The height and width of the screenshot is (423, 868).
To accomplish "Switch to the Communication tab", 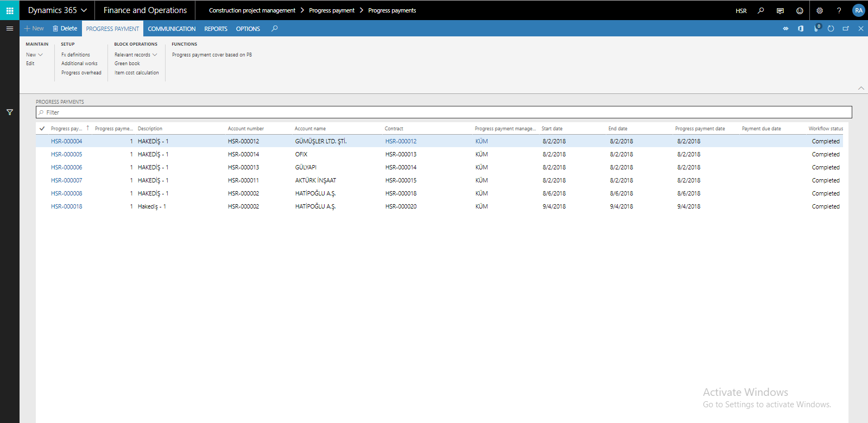I will pos(172,29).
